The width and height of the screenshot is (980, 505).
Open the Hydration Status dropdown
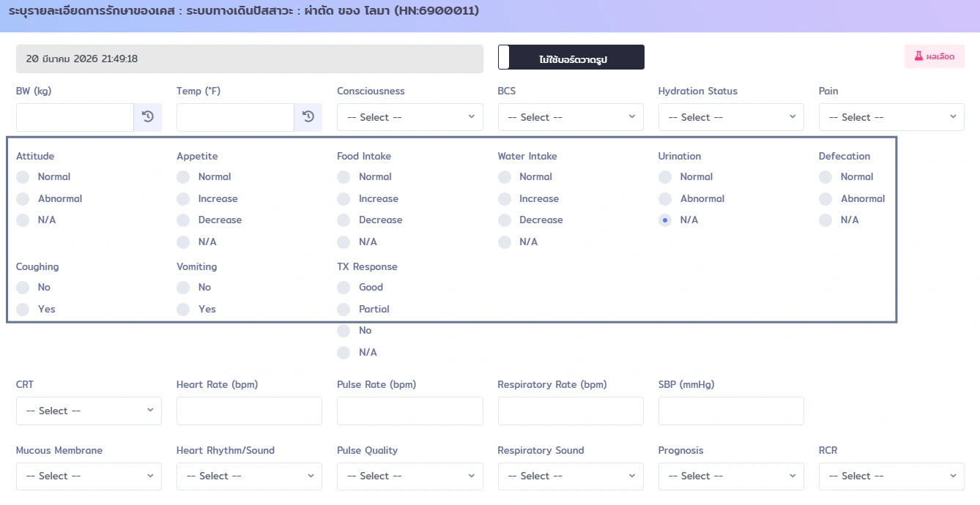pyautogui.click(x=730, y=117)
